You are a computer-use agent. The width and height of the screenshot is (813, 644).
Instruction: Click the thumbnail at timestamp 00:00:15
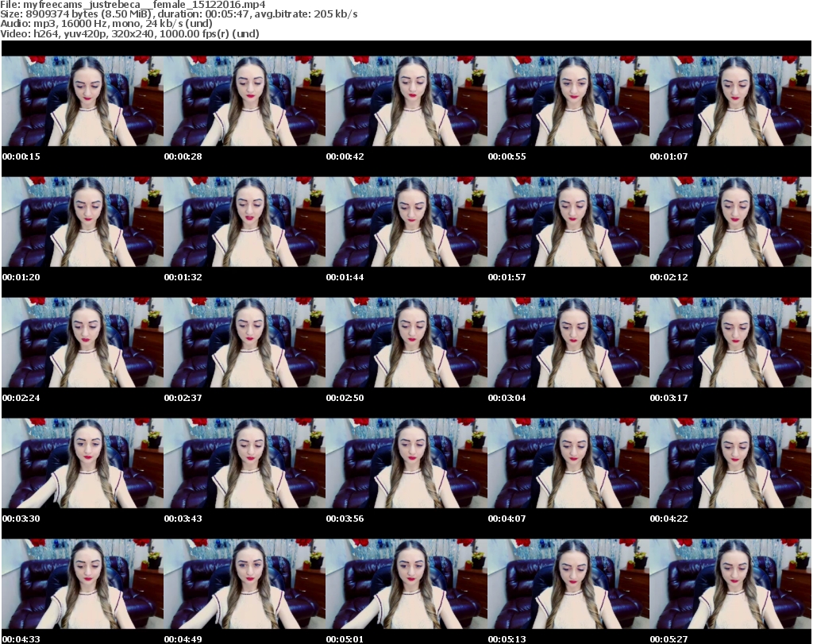coord(83,101)
